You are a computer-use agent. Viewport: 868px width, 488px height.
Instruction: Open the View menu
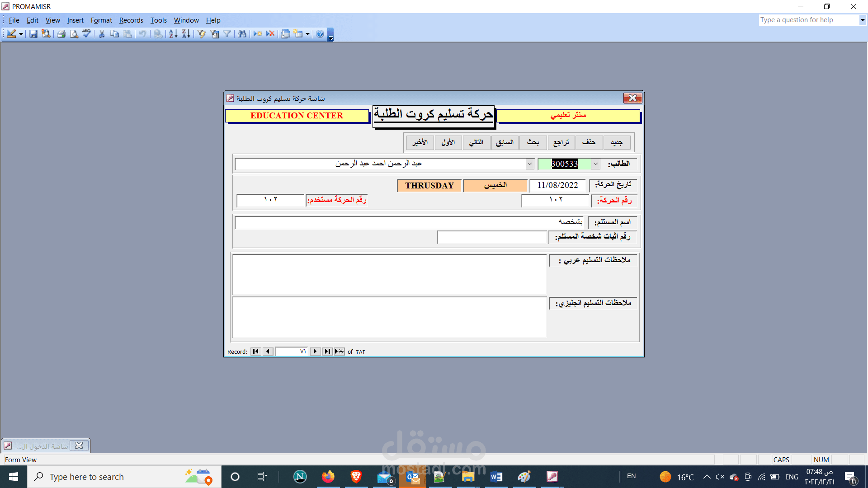pyautogui.click(x=52, y=20)
